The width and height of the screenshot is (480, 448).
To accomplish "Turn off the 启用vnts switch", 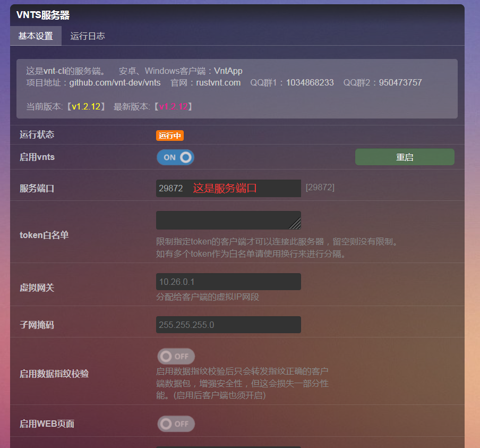I will pos(175,157).
